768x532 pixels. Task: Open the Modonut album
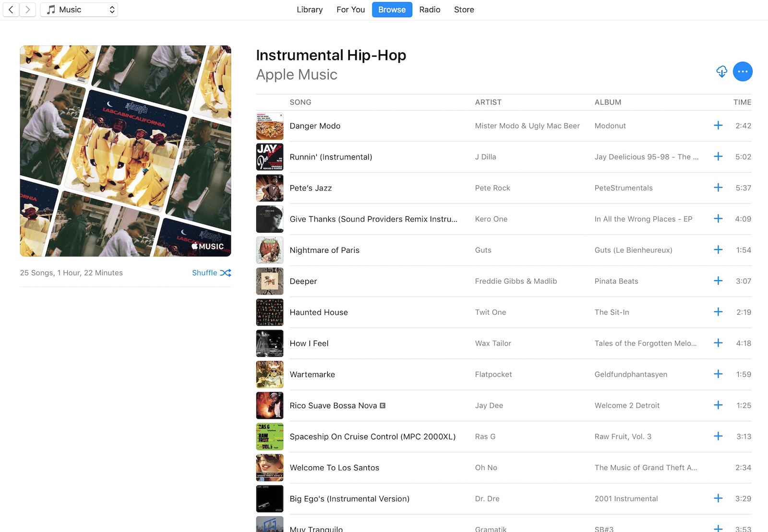610,126
